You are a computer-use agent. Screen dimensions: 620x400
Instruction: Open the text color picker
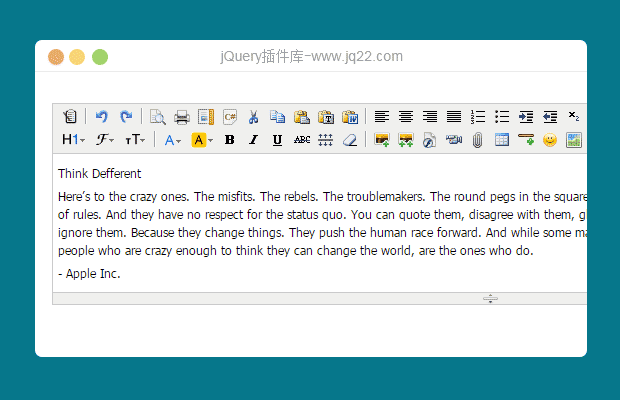173,140
